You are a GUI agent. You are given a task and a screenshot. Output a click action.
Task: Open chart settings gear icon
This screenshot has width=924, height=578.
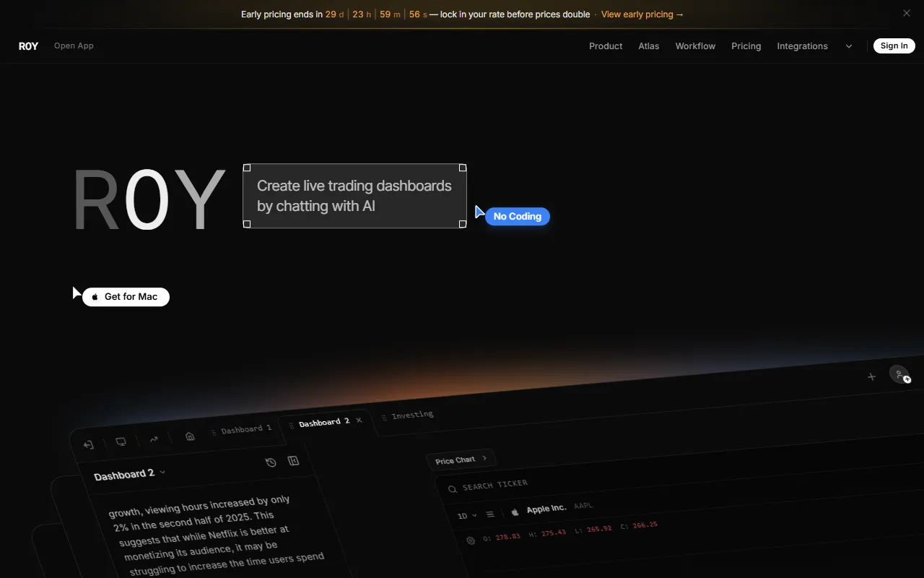pyautogui.click(x=471, y=540)
